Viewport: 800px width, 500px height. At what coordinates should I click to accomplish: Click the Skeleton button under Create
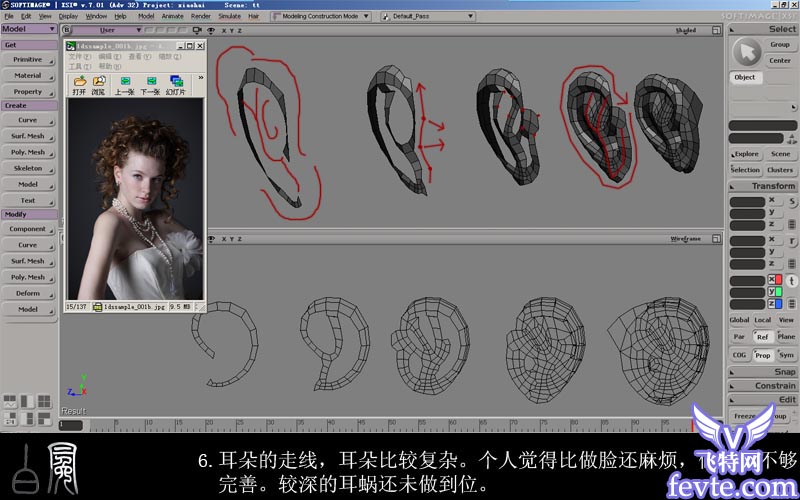[x=28, y=168]
